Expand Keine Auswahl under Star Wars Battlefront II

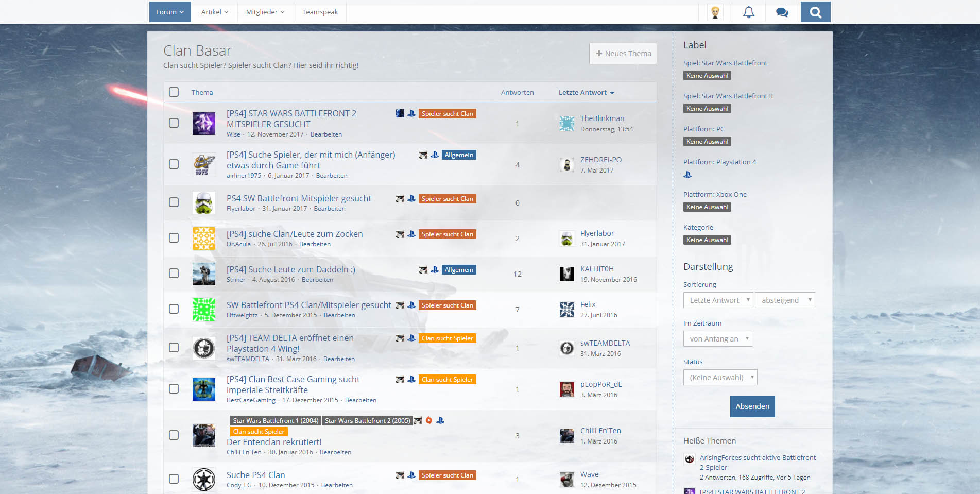(x=707, y=109)
